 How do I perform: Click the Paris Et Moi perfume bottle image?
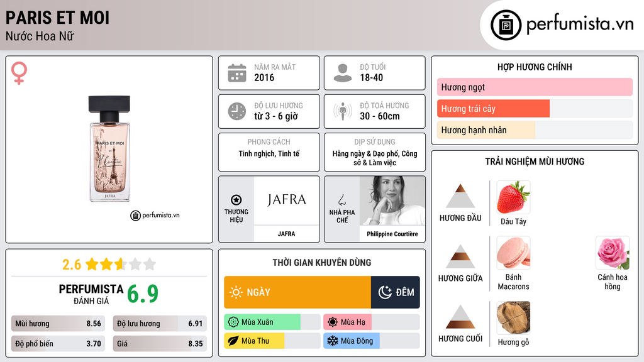pos(109,148)
